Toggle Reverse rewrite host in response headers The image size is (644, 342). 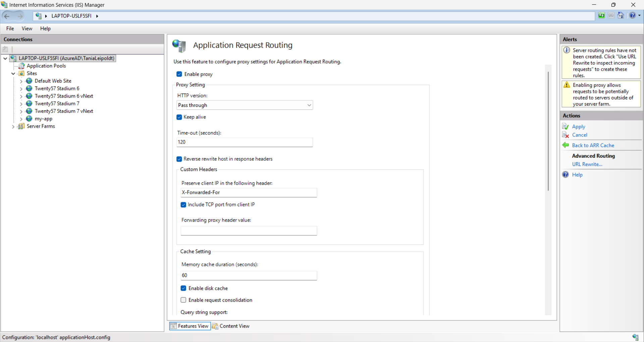179,159
